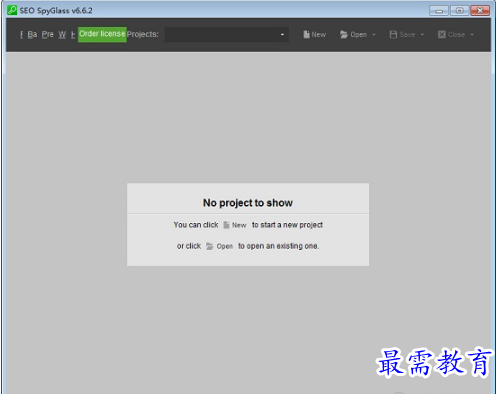Open the W menu
Viewport: 500px width, 394px height.
[x=62, y=35]
